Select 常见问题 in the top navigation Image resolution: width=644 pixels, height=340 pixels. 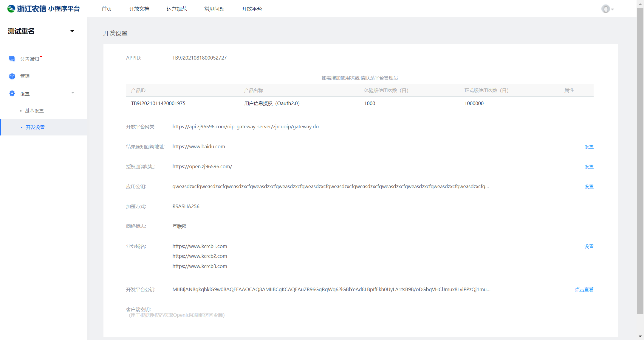pyautogui.click(x=214, y=9)
